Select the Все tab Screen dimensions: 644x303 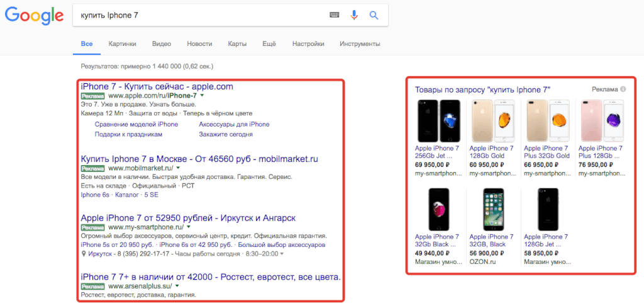pyautogui.click(x=87, y=43)
